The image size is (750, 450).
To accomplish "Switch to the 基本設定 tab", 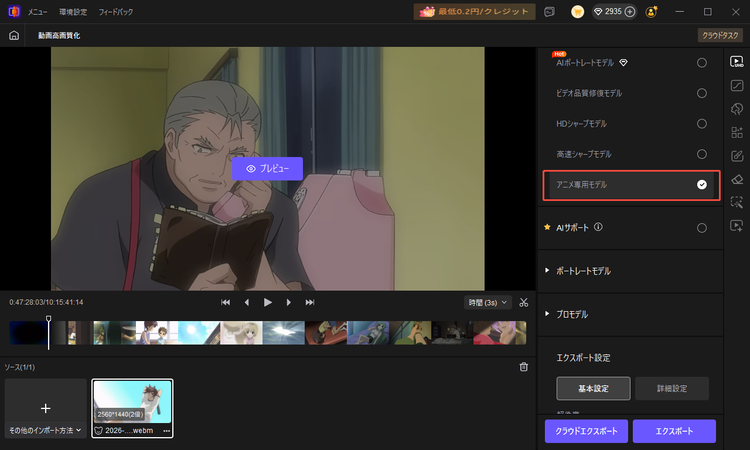I will [x=593, y=388].
